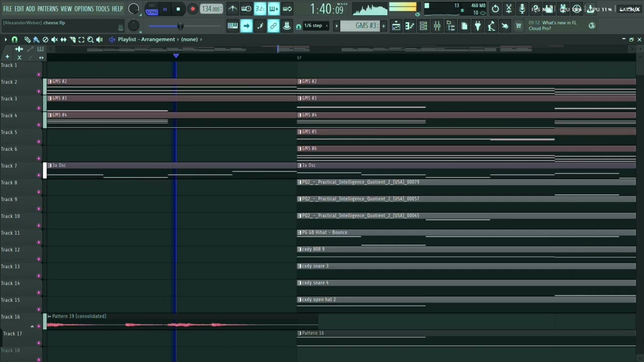Save project with the floppy disk icon
This screenshot has height=362, width=644.
tap(550, 9)
